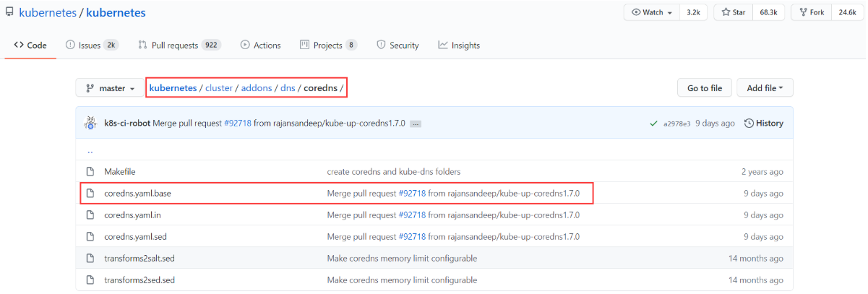
Task: Open commit hash a2978e3
Action: tap(677, 124)
